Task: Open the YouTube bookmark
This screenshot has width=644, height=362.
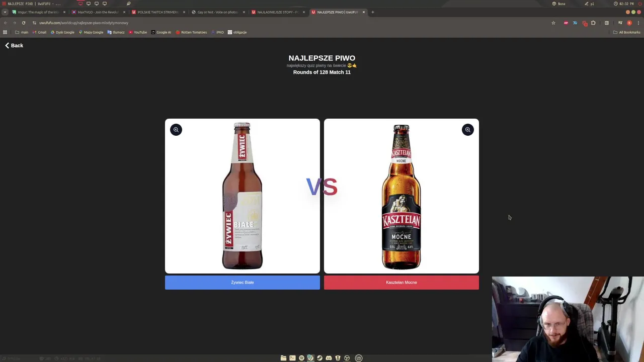Action: [x=137, y=32]
